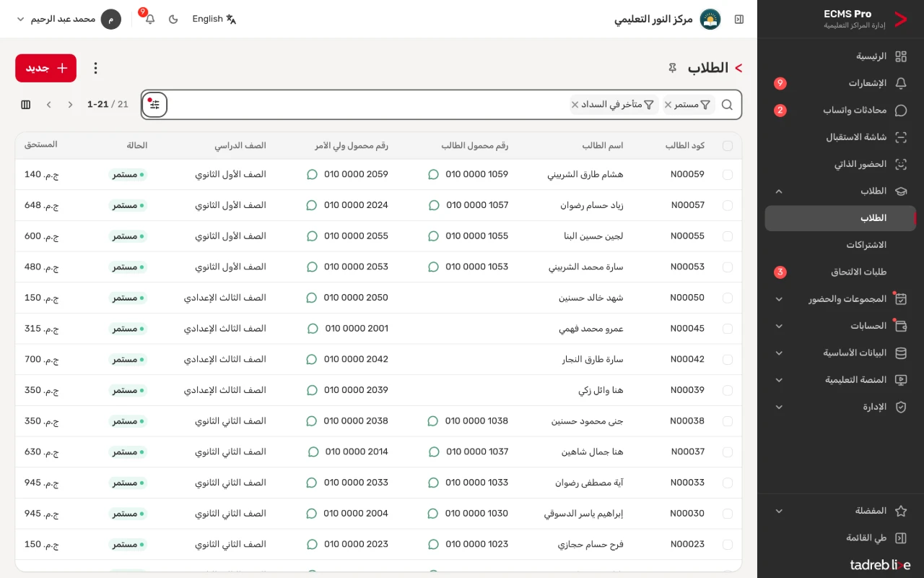Image resolution: width=924 pixels, height=578 pixels.
Task: Open WhatsApp for student number 010 0000 1059
Action: 433,175
